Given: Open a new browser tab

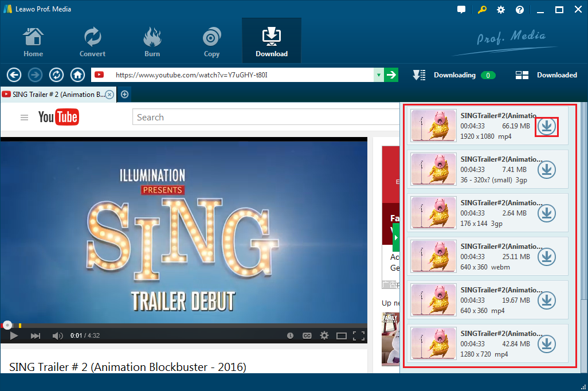Looking at the screenshot, I should point(124,94).
